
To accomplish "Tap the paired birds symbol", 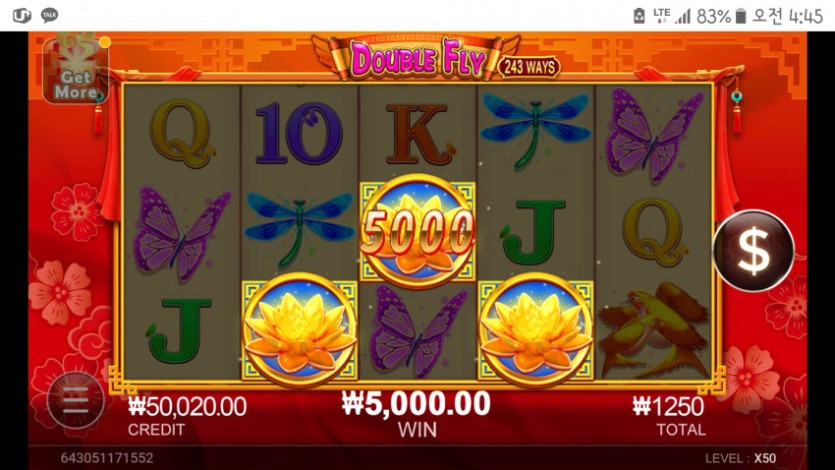I will point(654,330).
